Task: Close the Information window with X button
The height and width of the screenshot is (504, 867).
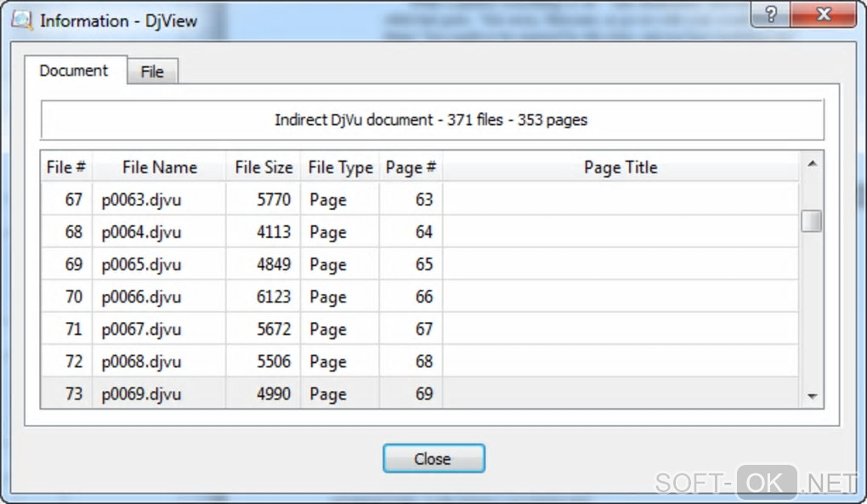Action: pos(824,14)
